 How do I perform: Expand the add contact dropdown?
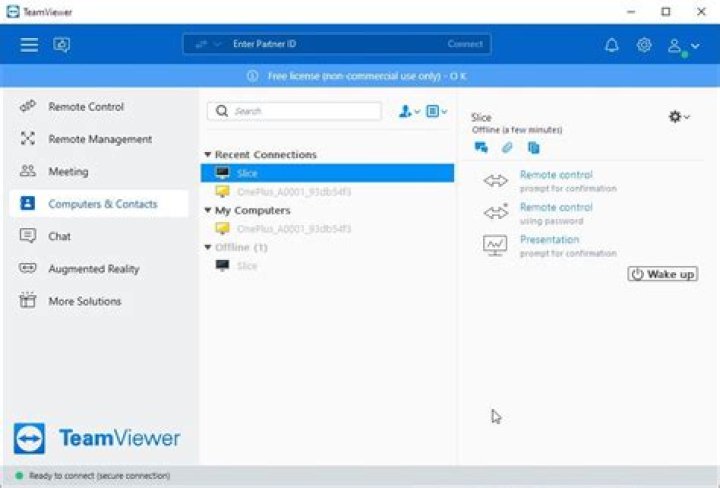tap(409, 112)
